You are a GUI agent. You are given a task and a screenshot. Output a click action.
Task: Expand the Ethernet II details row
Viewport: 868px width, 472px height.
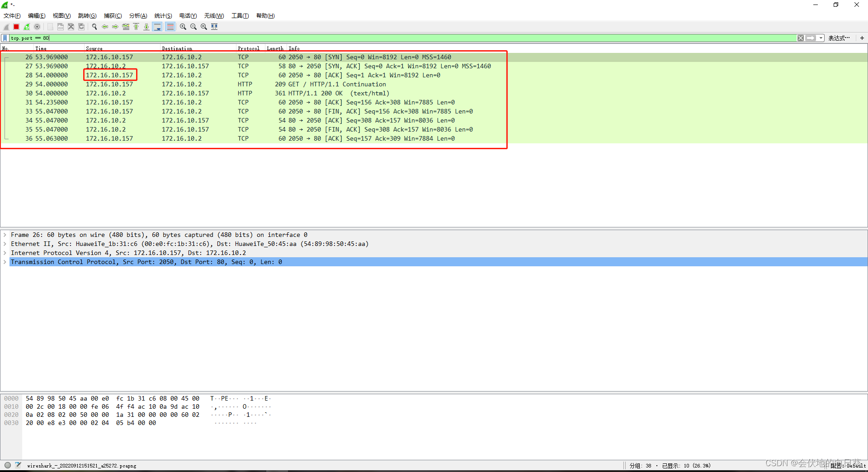[5, 244]
